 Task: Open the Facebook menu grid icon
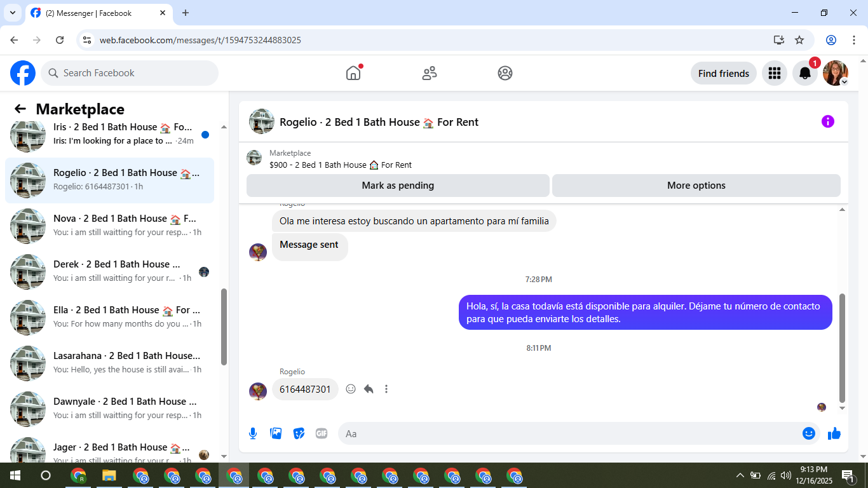click(775, 73)
